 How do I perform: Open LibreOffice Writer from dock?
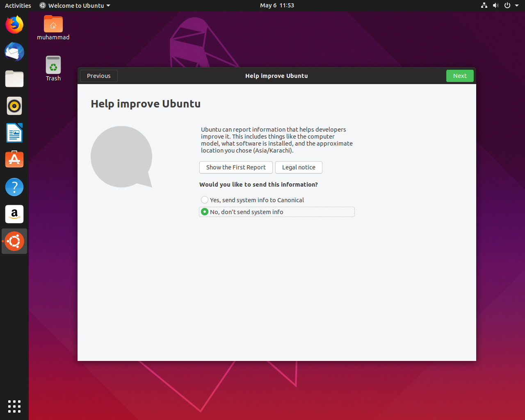tap(14, 133)
